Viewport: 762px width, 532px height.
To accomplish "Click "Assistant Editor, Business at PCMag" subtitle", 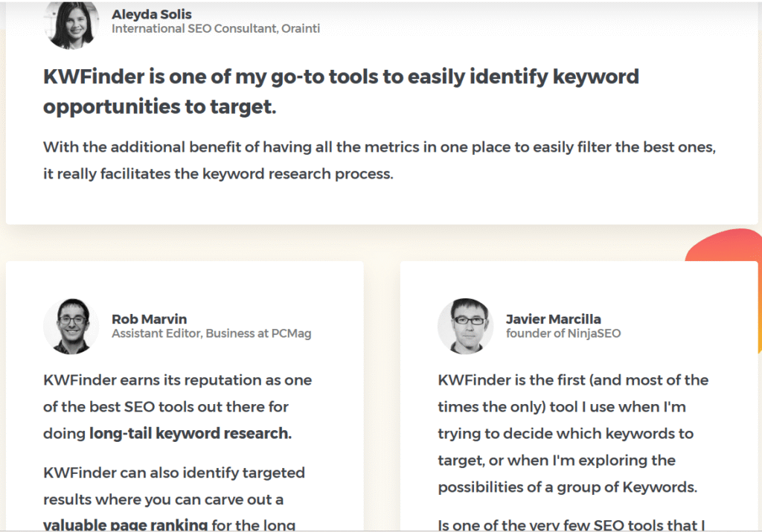I will (211, 333).
